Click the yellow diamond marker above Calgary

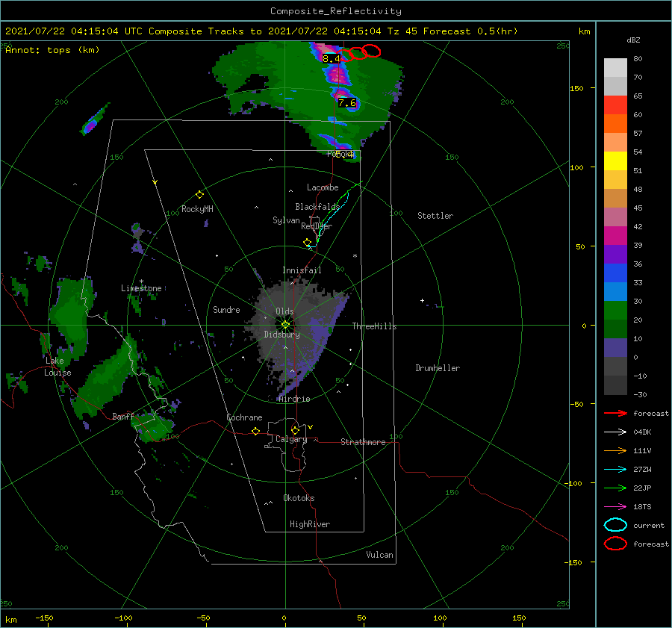(295, 430)
